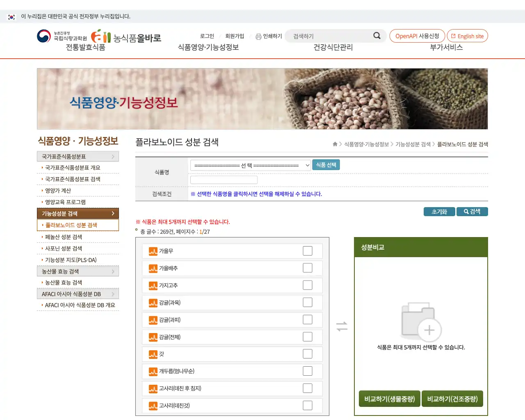Click the 검색 search button
Screen dimensions: 525x420
[472, 212]
